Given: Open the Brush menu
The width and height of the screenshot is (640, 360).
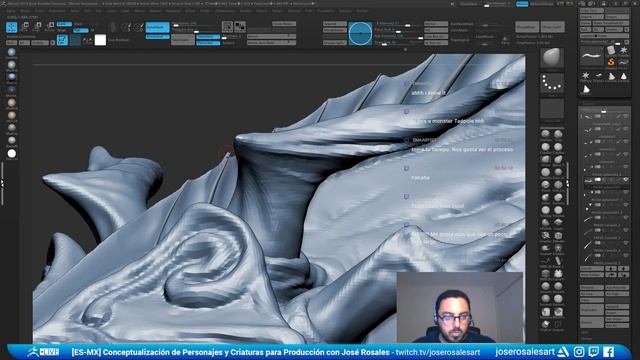Looking at the screenshot, I should point(25,11).
